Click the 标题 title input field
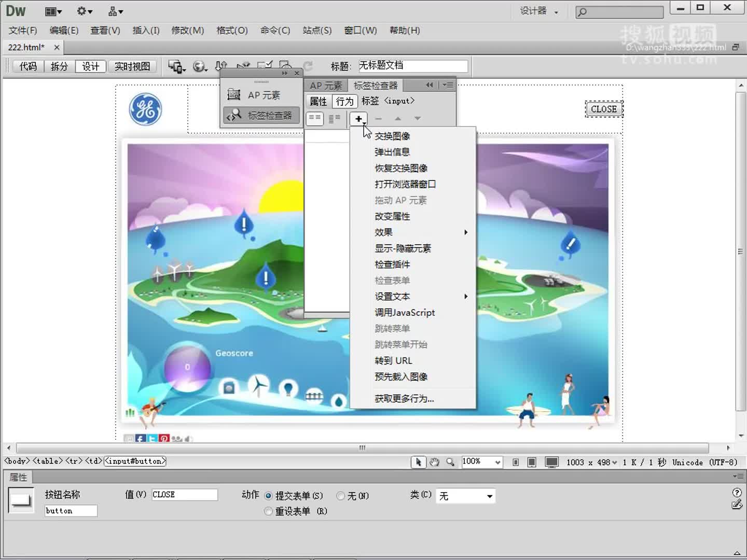This screenshot has width=747, height=560. (x=413, y=66)
